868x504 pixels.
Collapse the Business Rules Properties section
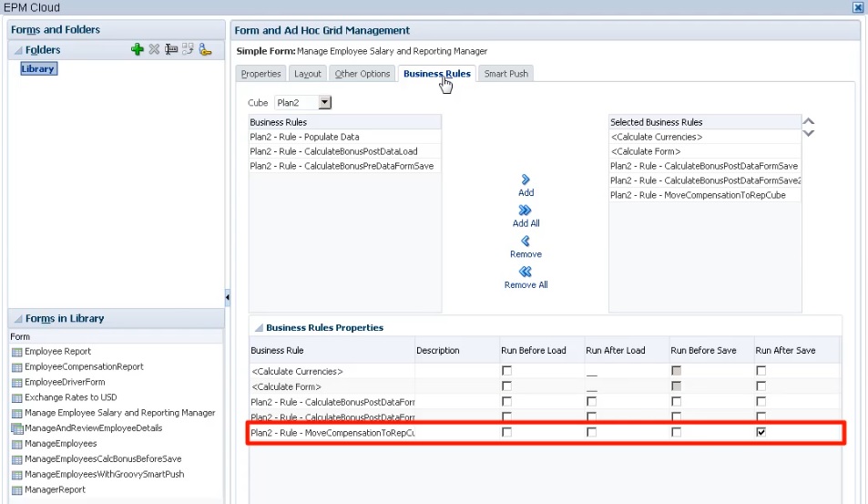(x=259, y=328)
